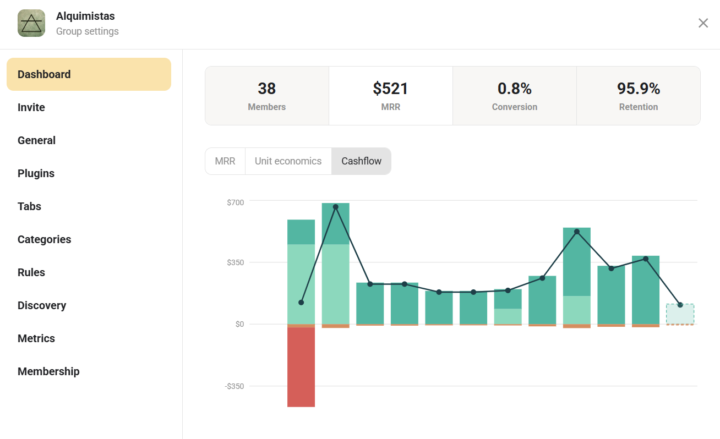720x439 pixels.
Task: Navigate to Categories settings
Action: (44, 239)
